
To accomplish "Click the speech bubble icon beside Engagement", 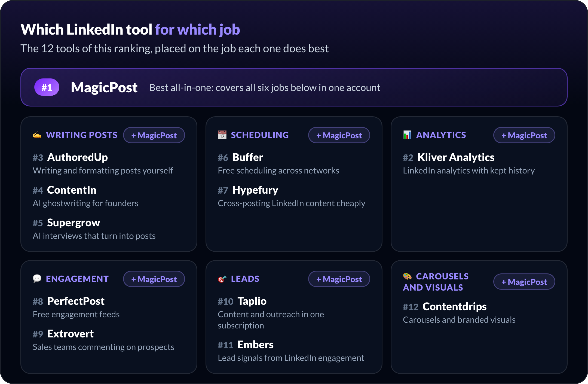I will click(x=37, y=279).
